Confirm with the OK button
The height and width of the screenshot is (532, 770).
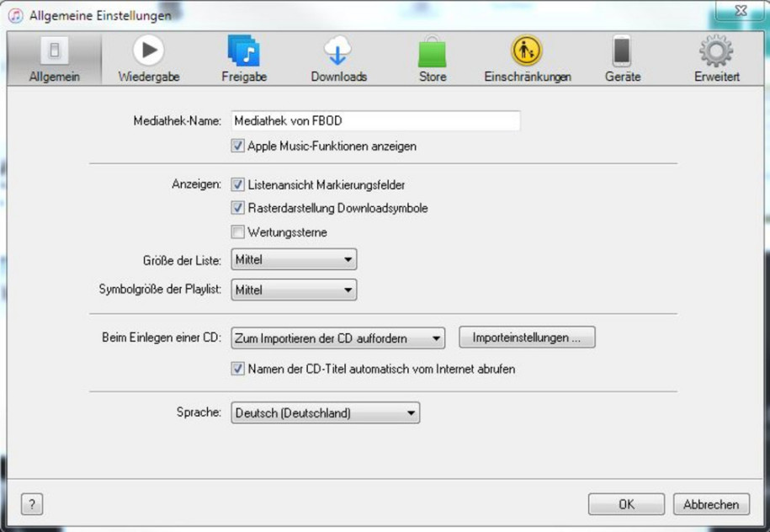tap(626, 504)
